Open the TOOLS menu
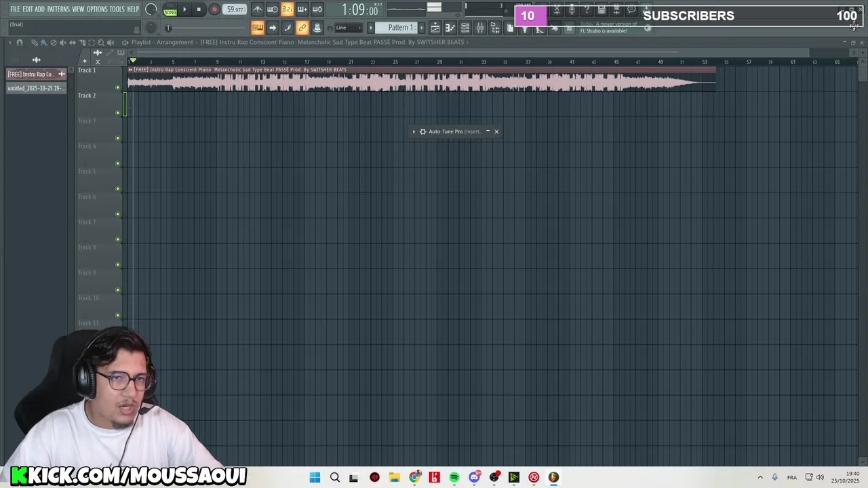The image size is (868, 488). coord(117,9)
